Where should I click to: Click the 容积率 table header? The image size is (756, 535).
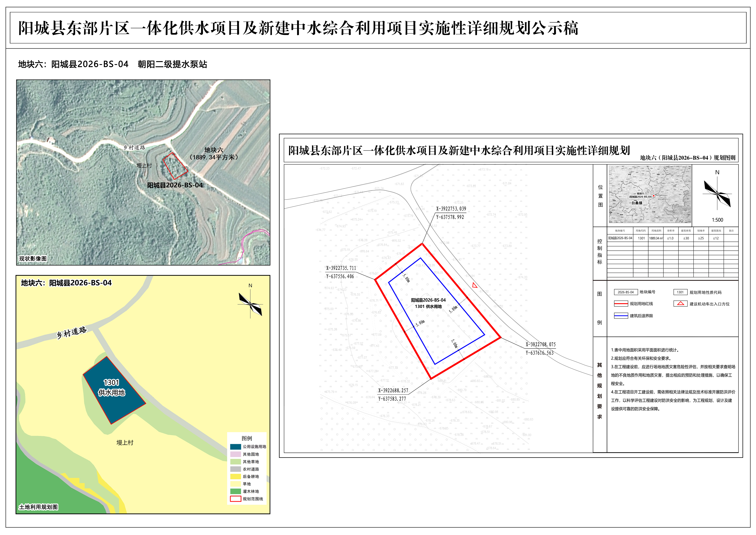click(671, 231)
